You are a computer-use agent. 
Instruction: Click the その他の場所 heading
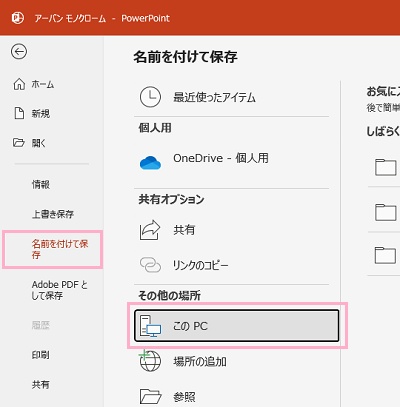click(x=169, y=295)
